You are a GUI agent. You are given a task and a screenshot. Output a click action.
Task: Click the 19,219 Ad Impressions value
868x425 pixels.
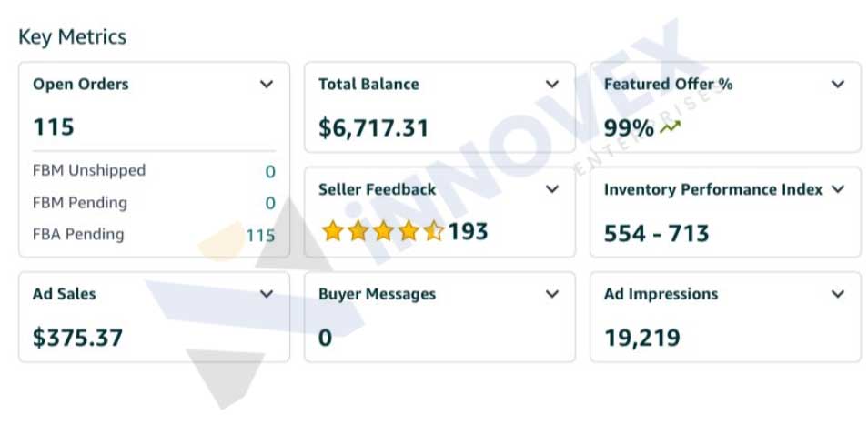point(642,339)
